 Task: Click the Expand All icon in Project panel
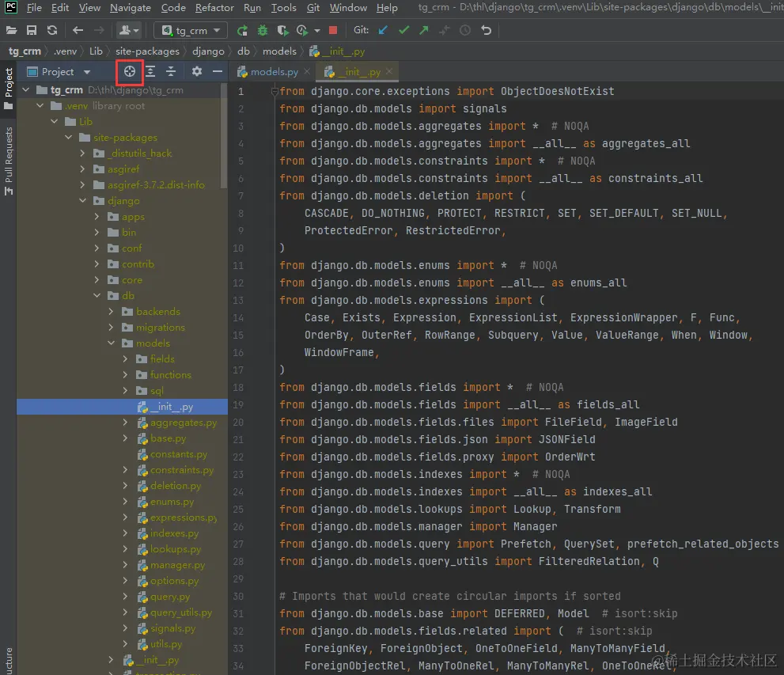pyautogui.click(x=150, y=71)
